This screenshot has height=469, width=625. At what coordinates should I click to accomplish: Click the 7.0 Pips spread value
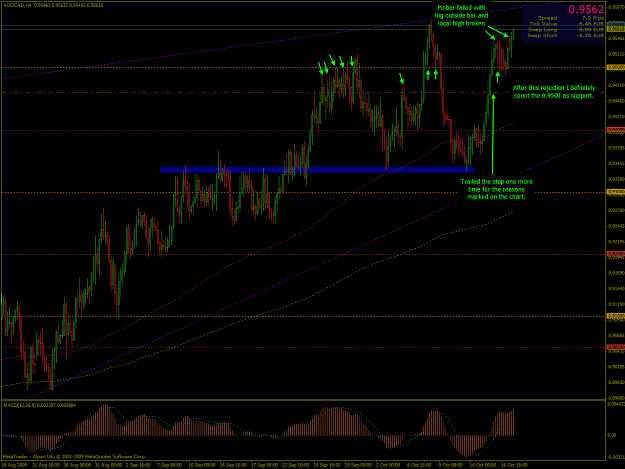click(x=593, y=18)
